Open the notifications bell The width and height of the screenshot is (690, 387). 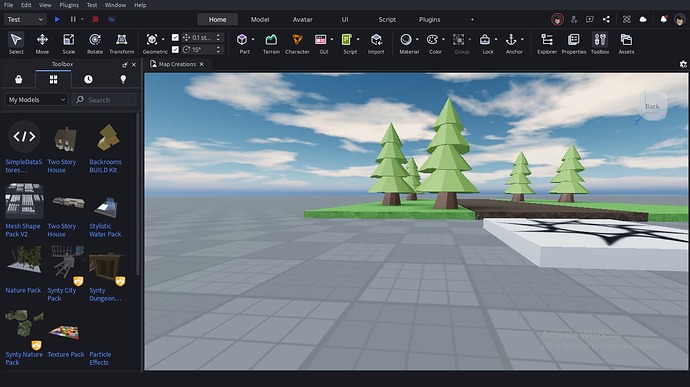(664, 19)
